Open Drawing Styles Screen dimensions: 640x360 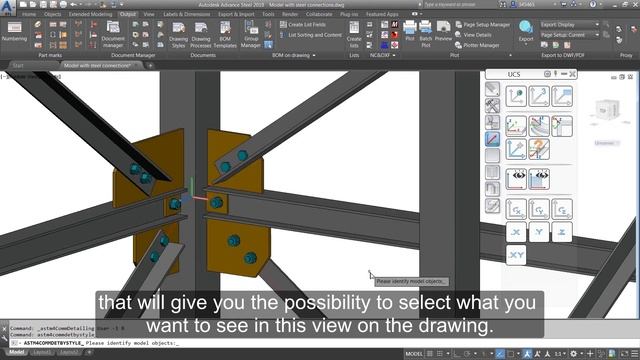point(178,35)
